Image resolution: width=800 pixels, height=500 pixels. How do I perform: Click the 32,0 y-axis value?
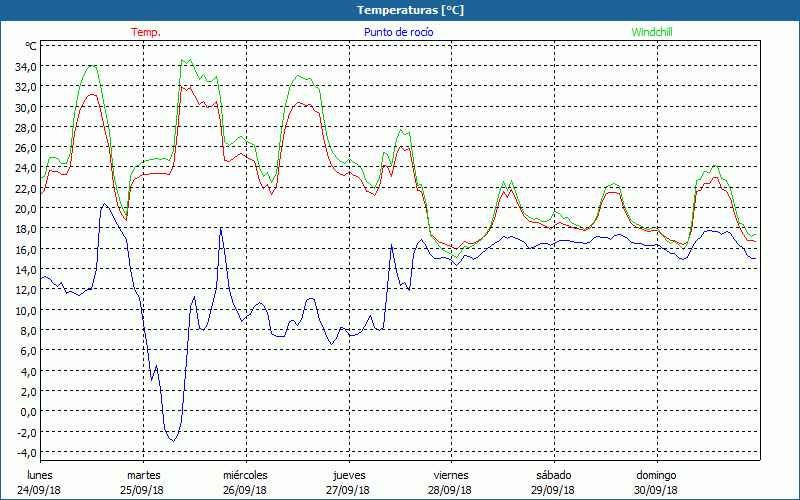click(26, 87)
